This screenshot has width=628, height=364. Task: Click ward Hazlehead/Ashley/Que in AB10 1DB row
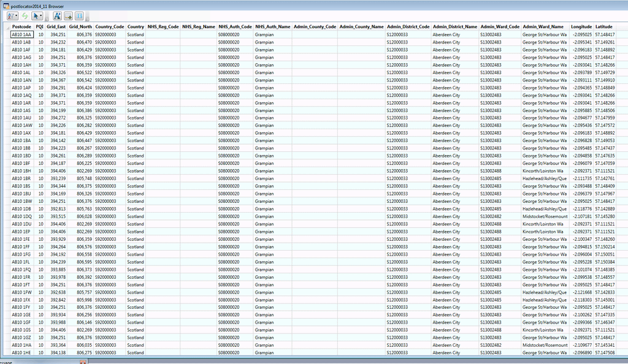coord(545,209)
